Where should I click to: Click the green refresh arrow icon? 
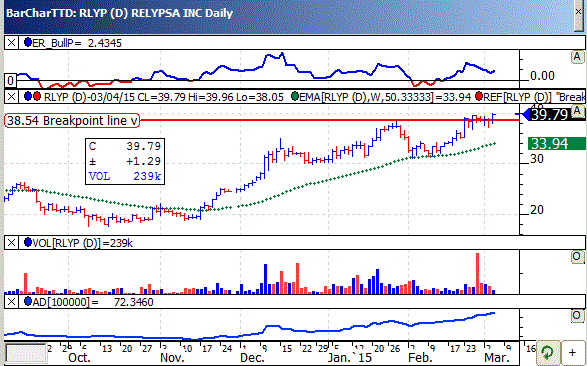[548, 352]
